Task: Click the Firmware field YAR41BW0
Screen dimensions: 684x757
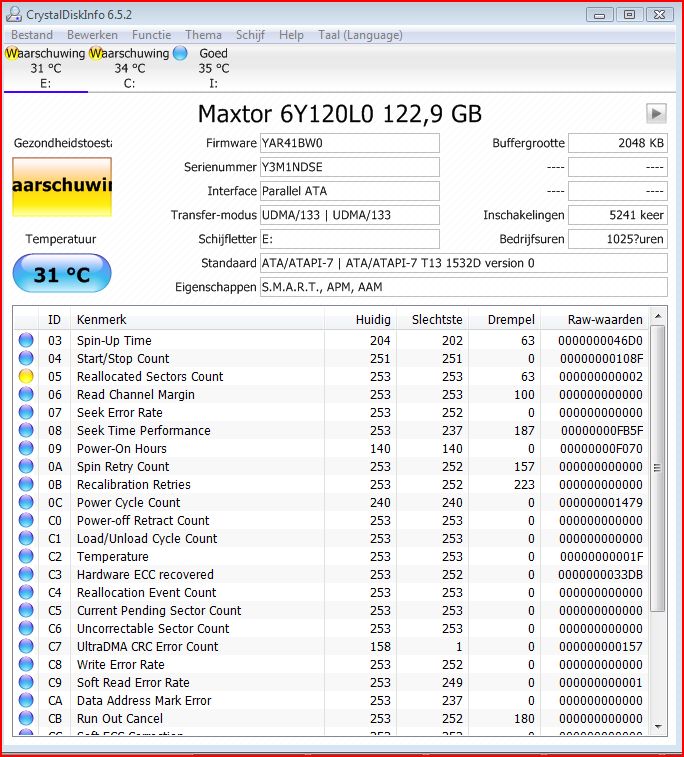Action: click(349, 143)
